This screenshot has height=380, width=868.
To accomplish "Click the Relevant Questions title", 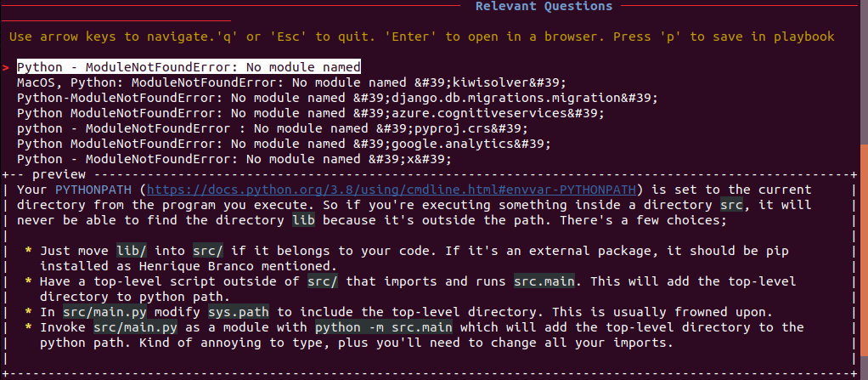I will (544, 7).
